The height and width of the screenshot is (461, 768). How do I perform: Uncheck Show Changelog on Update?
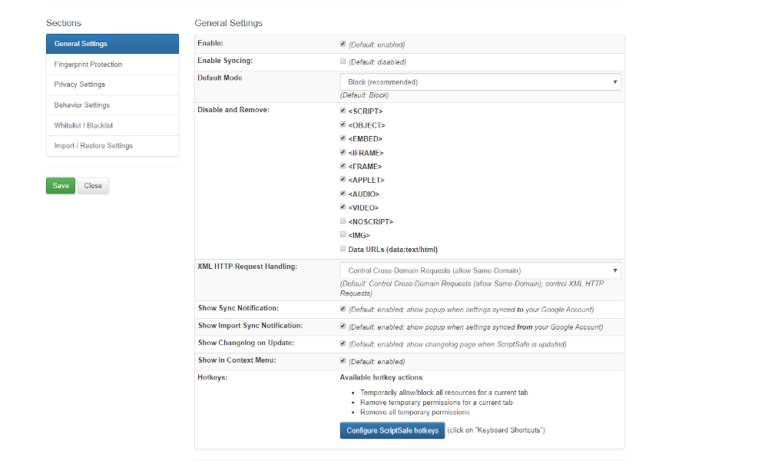tap(343, 343)
